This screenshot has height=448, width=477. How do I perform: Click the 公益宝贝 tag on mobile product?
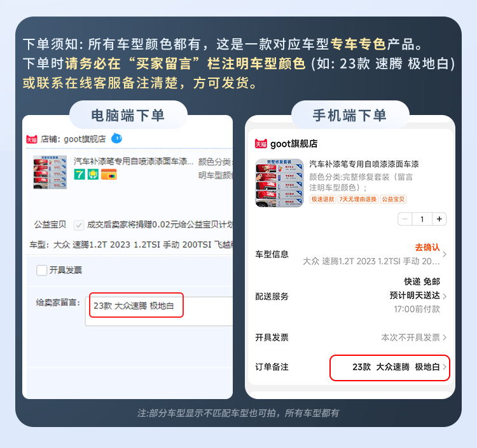tap(393, 200)
